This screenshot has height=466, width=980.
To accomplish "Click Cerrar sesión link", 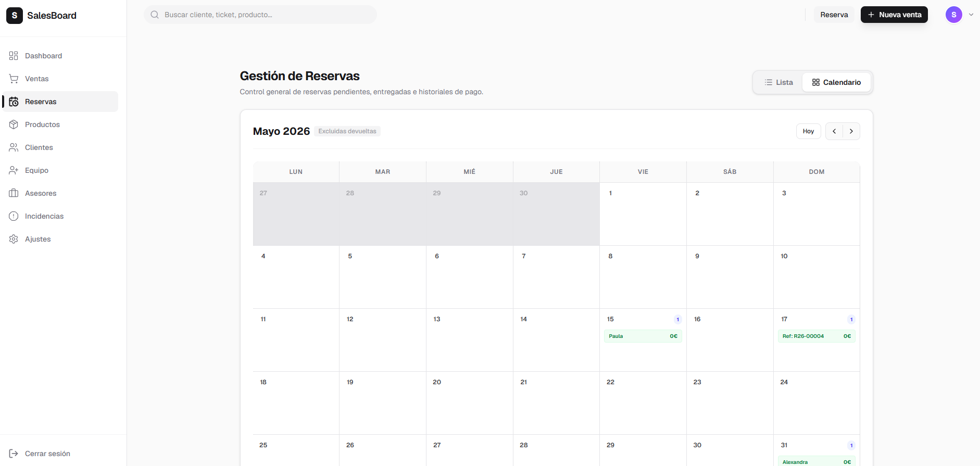I will click(x=47, y=454).
